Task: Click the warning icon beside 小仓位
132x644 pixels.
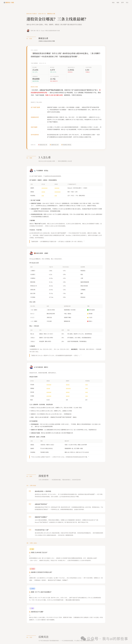Action: pos(88,317)
